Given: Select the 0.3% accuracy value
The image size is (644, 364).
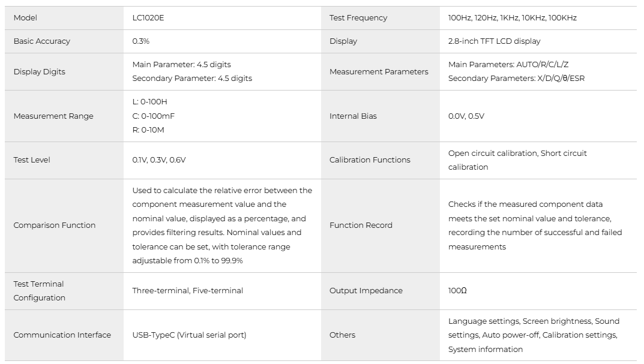Looking at the screenshot, I should pos(141,41).
